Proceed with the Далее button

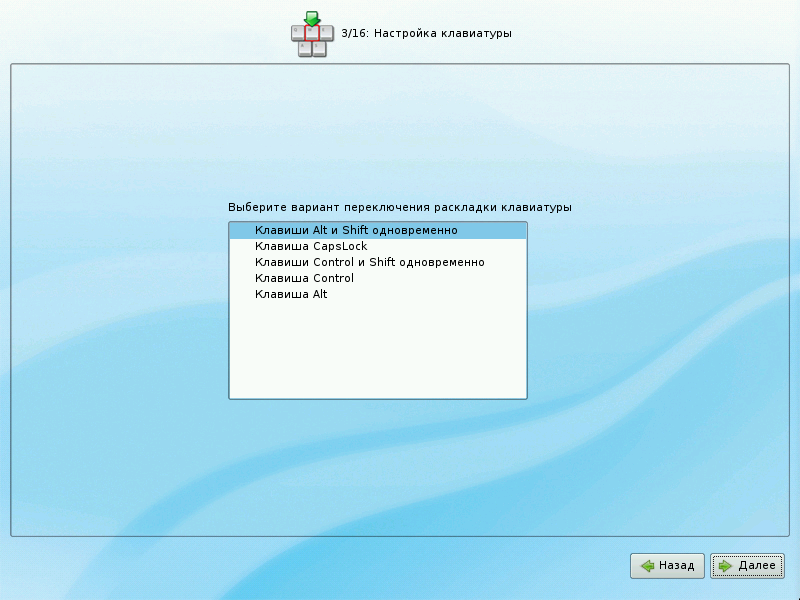pyautogui.click(x=747, y=566)
